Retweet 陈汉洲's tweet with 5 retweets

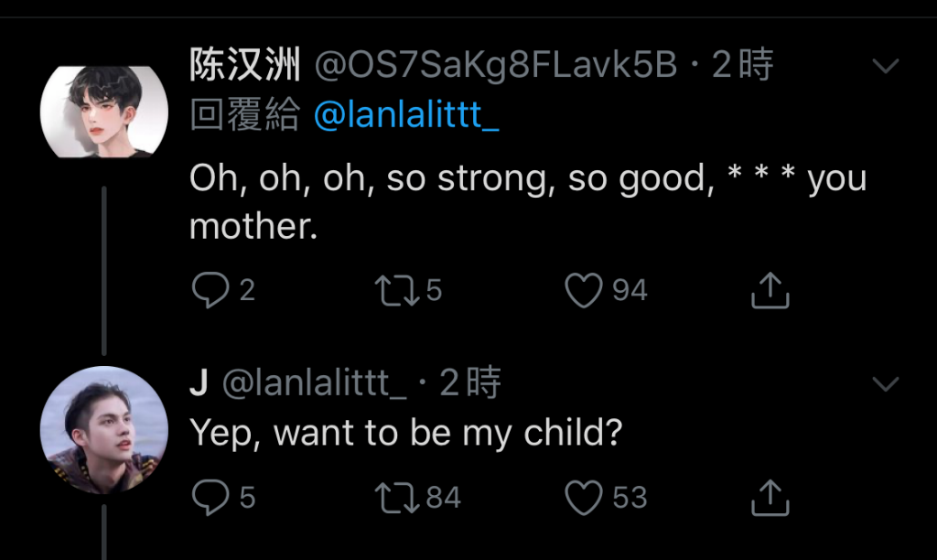[397, 290]
